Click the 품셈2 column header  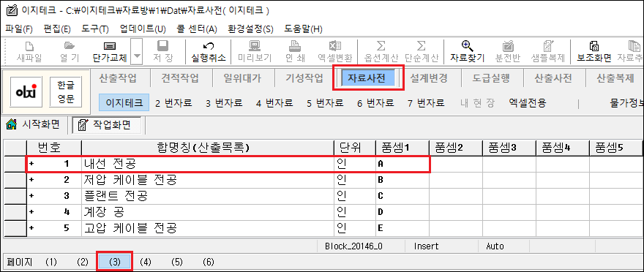(455, 148)
